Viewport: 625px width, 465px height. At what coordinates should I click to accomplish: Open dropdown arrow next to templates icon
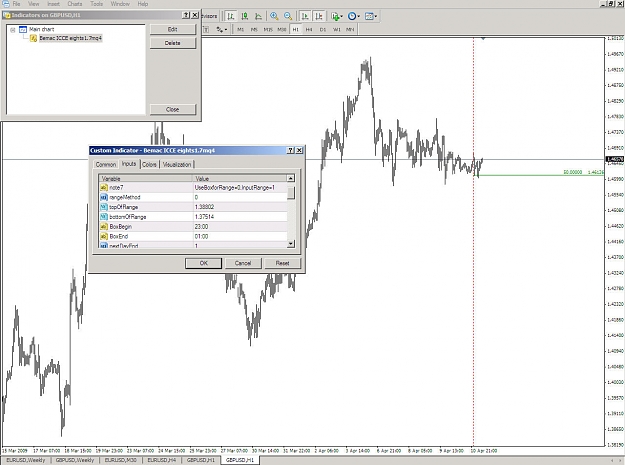point(376,16)
